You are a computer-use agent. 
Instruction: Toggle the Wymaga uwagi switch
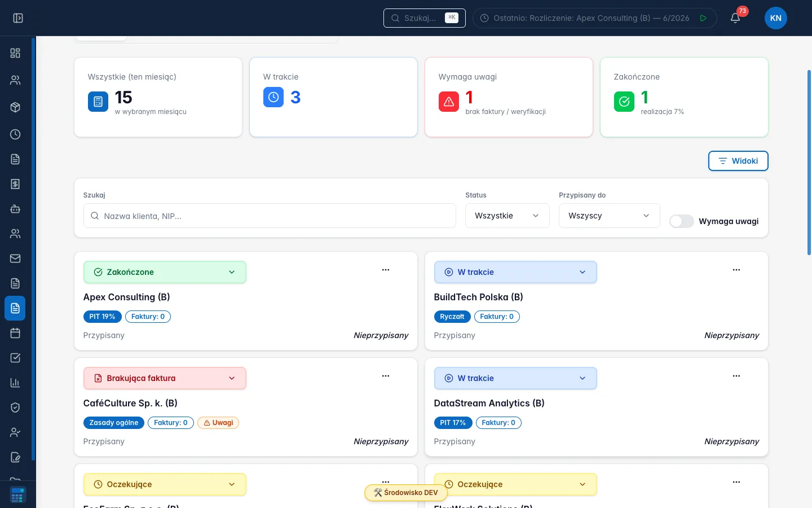682,221
